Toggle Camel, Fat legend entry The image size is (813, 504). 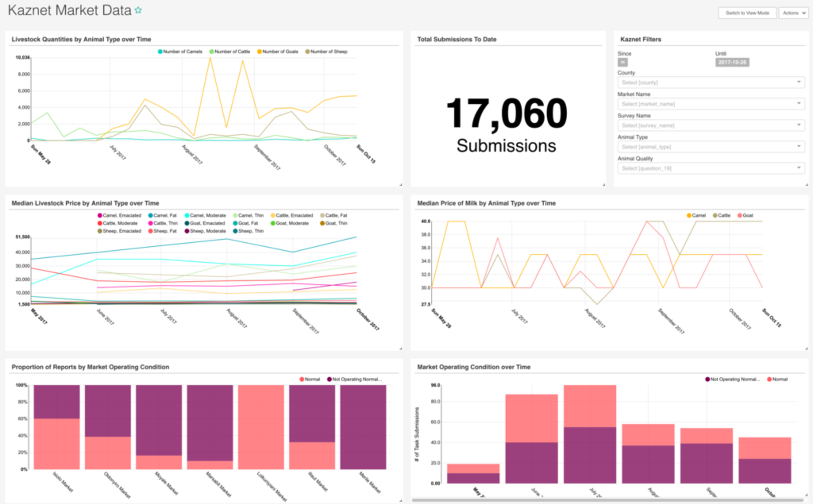[x=162, y=215]
